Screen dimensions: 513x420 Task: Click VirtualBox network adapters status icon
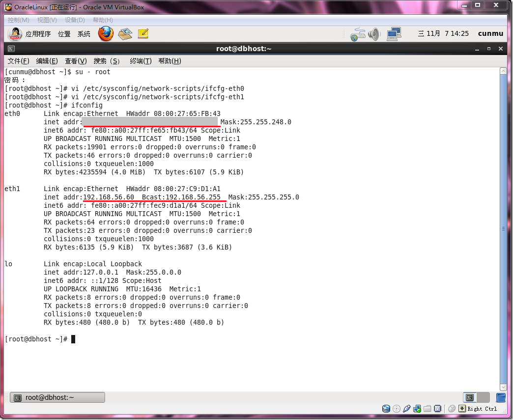coord(417,409)
